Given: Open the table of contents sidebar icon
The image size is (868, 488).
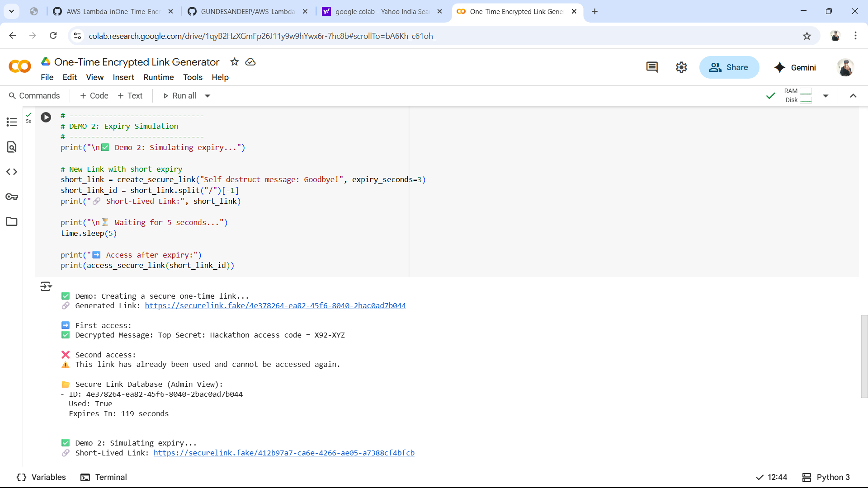Looking at the screenshot, I should click(x=12, y=122).
